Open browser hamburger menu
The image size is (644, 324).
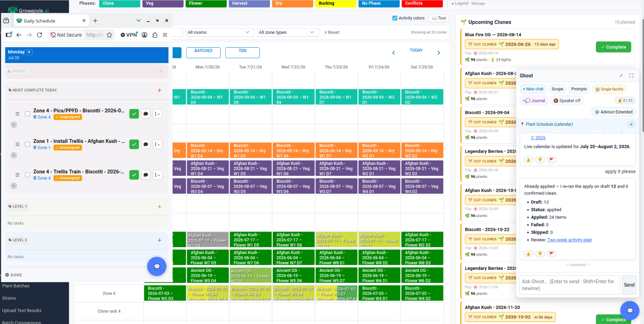tap(165, 35)
